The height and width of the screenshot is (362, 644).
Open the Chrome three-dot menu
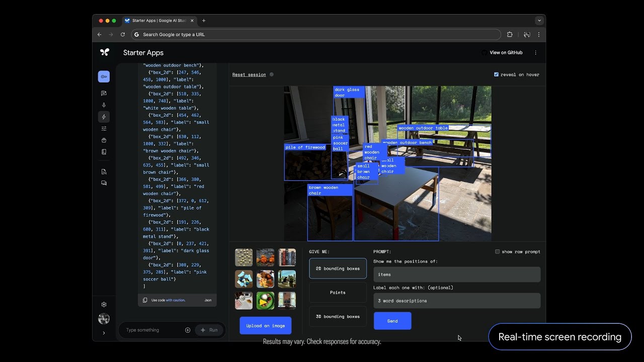pos(539,34)
